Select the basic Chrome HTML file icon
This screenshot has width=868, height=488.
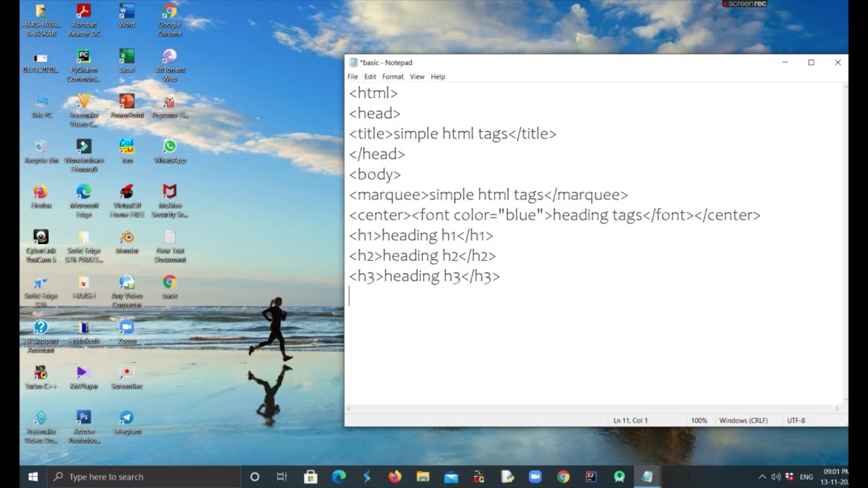point(170,287)
